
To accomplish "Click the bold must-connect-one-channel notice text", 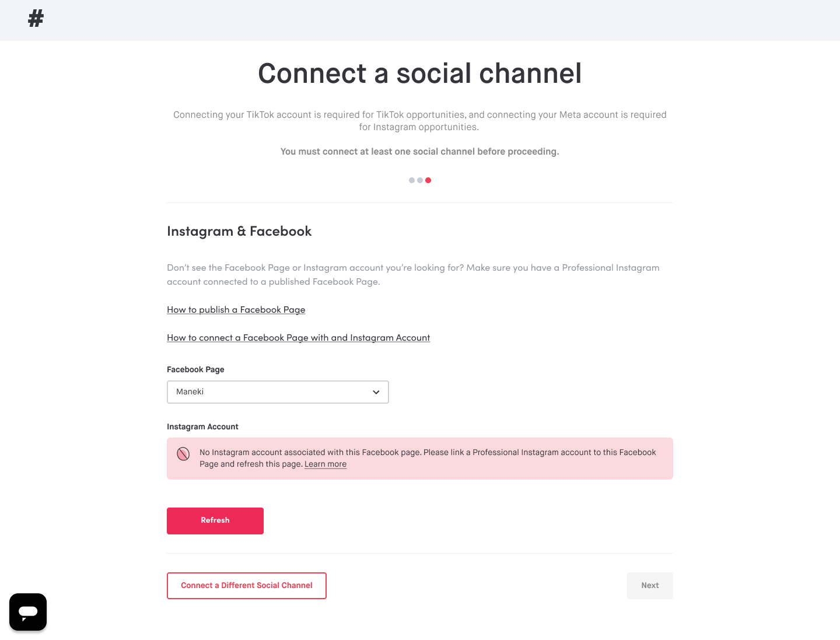I will pos(420,152).
